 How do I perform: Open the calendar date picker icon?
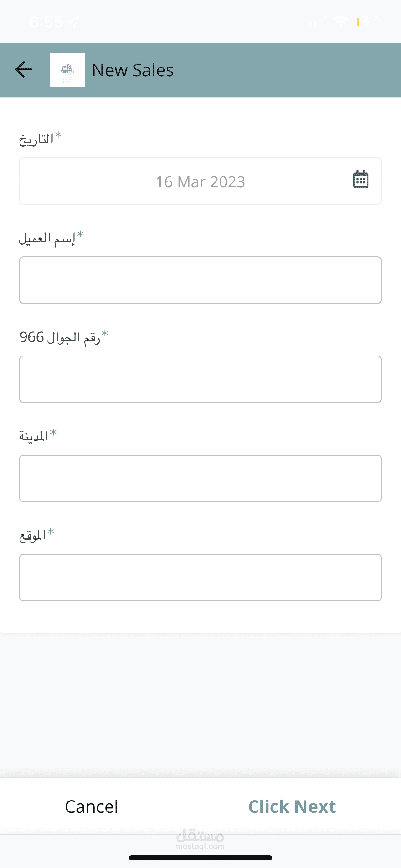pos(361,179)
